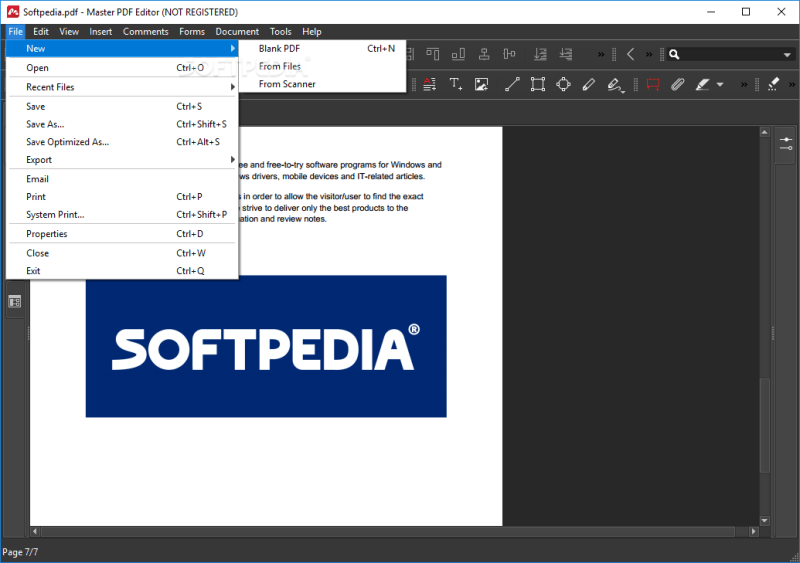Viewport: 800px width, 563px height.
Task: Select Save As... menu entry
Action: pos(122,124)
